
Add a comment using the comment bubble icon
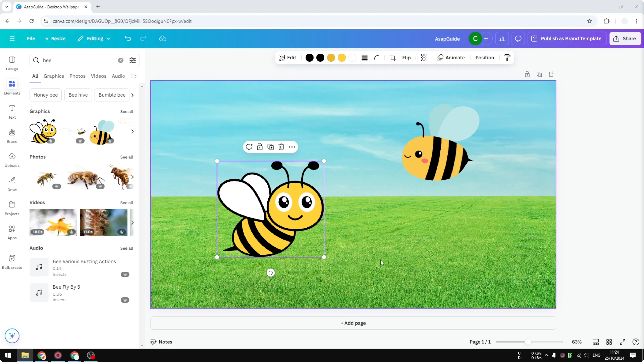[x=249, y=147]
